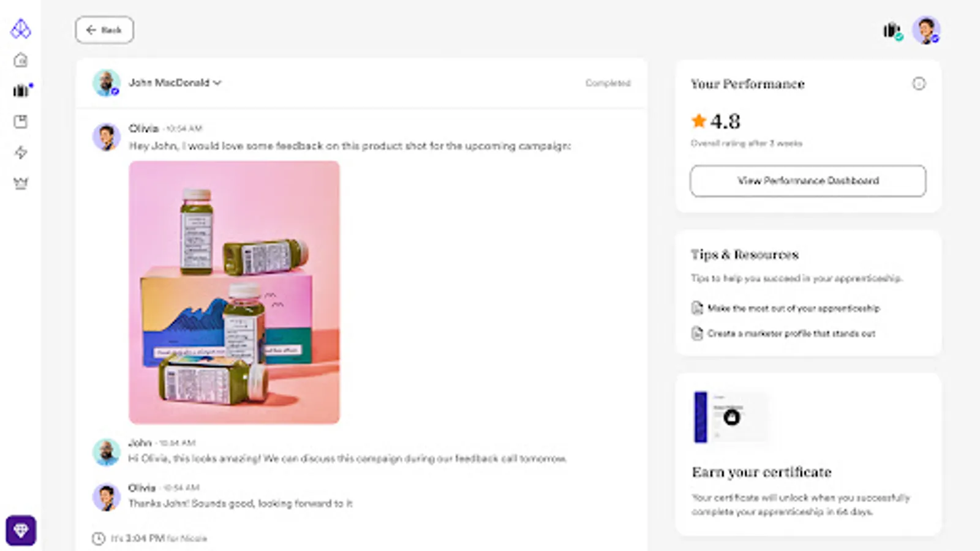Open the apprenticeship briefcase icon in sidebar

coord(21,91)
